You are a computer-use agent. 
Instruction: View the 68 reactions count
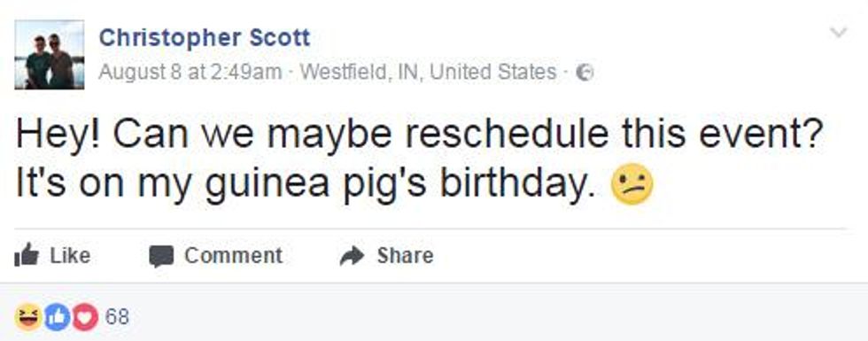pyautogui.click(x=117, y=317)
